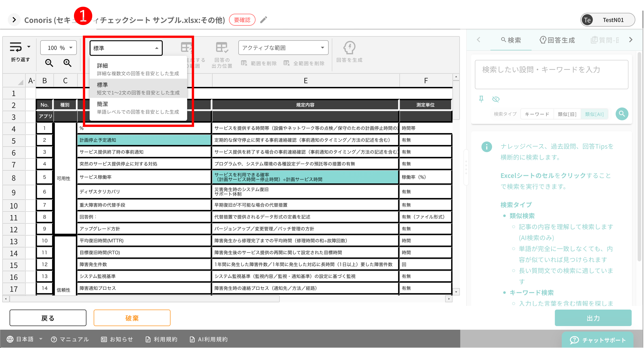Open the お知らせ notices link

[x=117, y=339]
